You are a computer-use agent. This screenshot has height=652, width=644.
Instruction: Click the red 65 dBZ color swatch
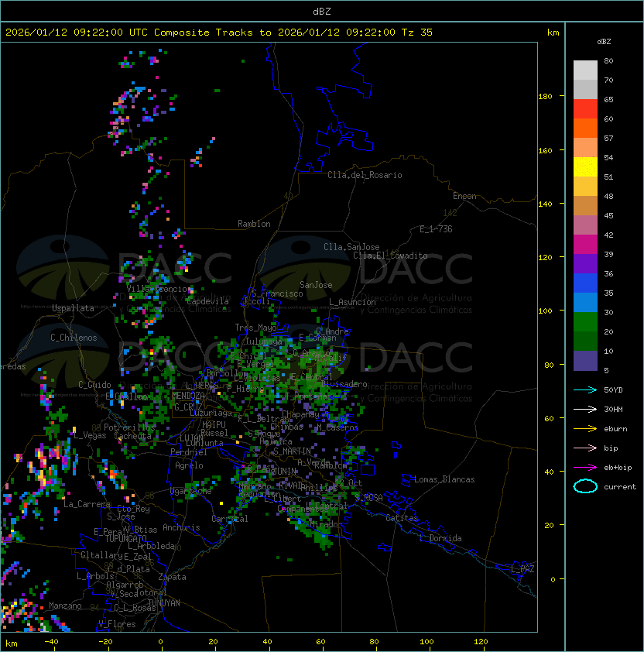click(585, 109)
